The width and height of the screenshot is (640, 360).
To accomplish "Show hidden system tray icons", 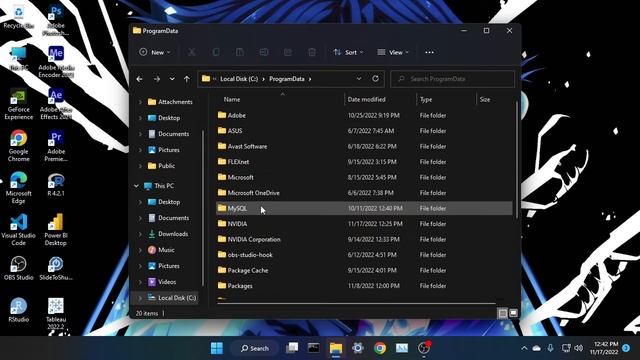I will pyautogui.click(x=524, y=348).
